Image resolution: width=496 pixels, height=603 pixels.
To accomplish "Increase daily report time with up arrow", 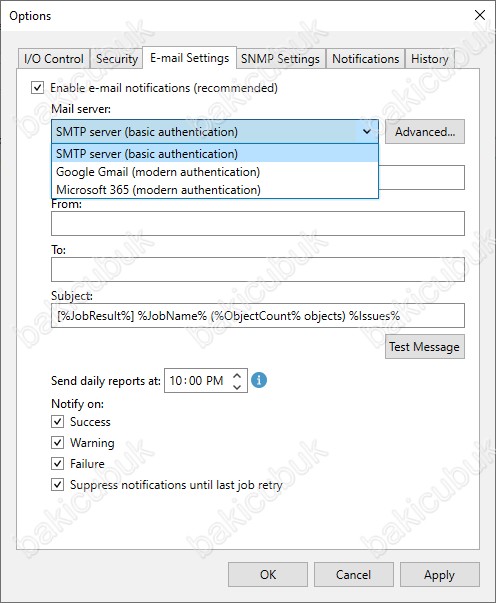I will (x=237, y=376).
